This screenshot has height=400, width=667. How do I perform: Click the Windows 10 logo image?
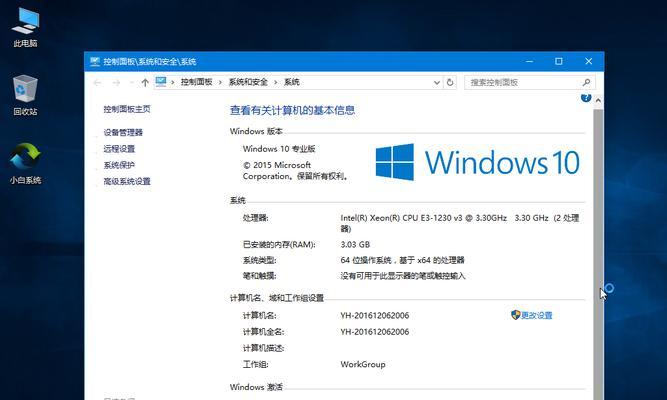[x=477, y=162]
